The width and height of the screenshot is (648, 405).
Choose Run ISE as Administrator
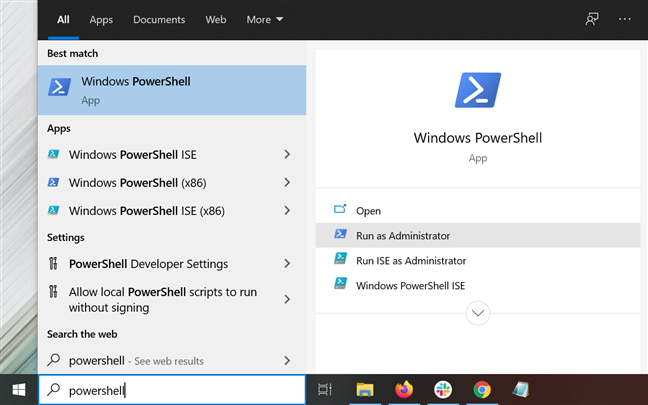pos(478,260)
